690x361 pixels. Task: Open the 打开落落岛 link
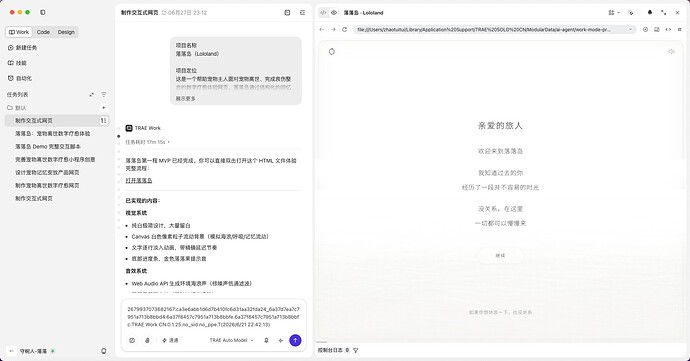point(139,180)
